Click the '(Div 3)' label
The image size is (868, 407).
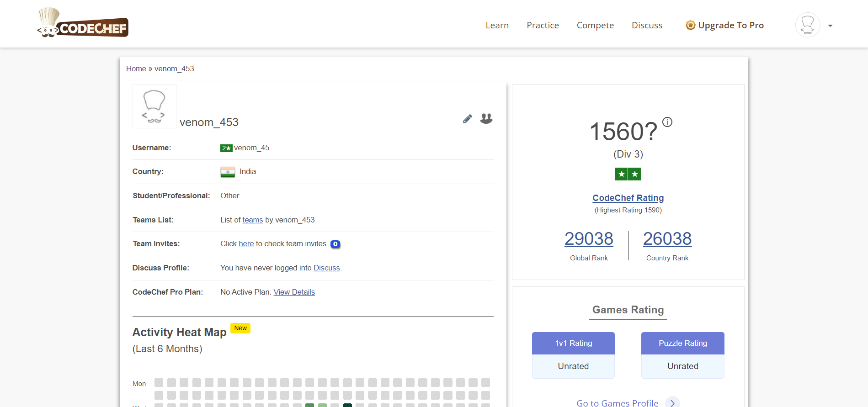click(628, 154)
